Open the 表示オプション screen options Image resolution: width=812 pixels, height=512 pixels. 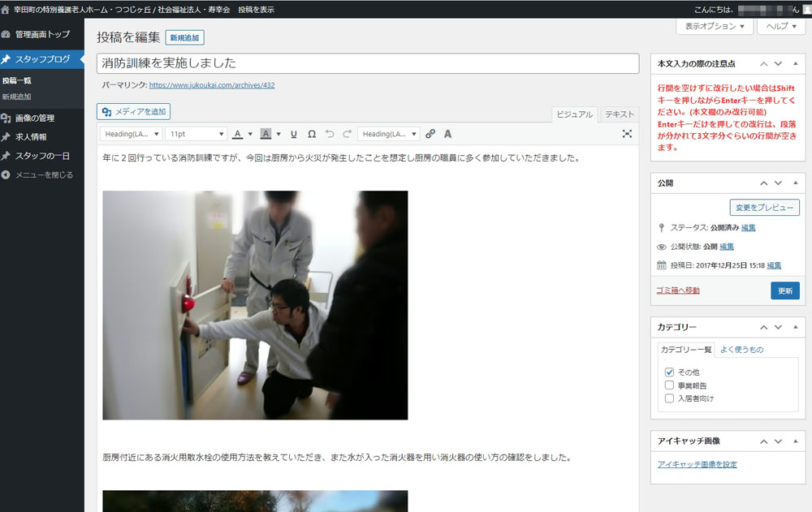714,27
